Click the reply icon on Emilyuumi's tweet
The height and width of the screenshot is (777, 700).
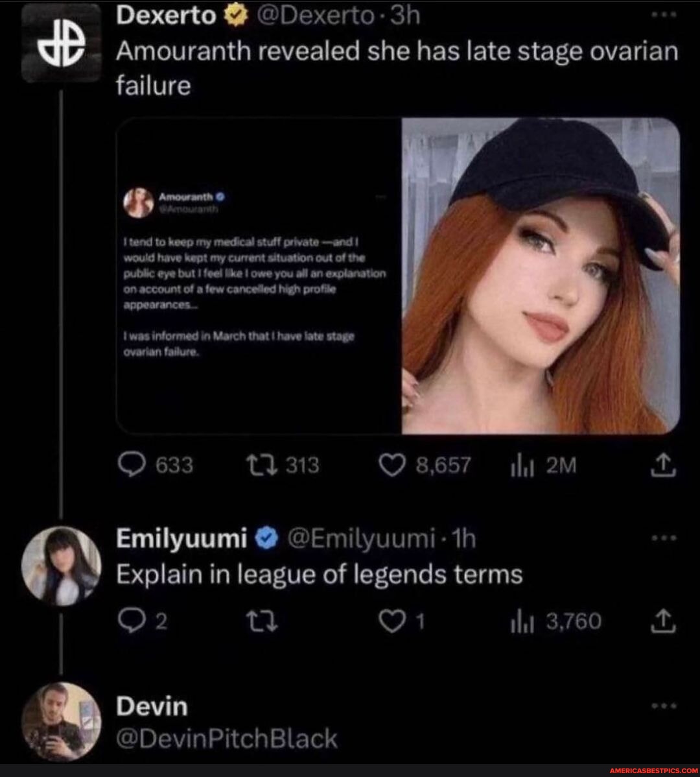tap(131, 620)
